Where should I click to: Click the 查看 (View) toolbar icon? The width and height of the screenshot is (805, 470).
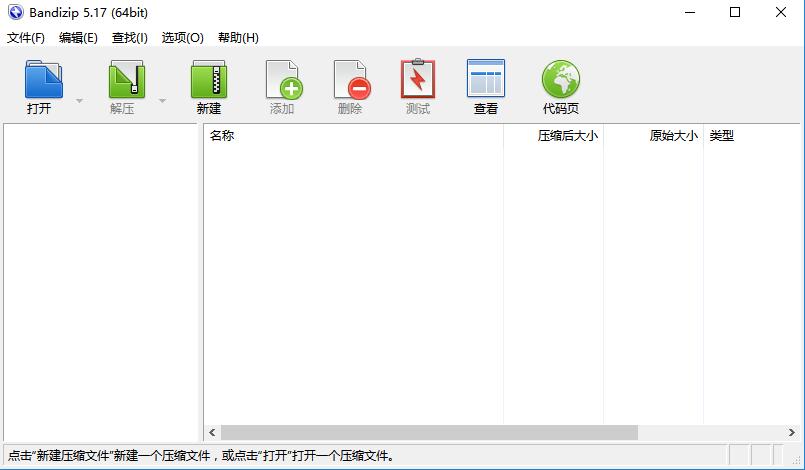click(x=486, y=78)
